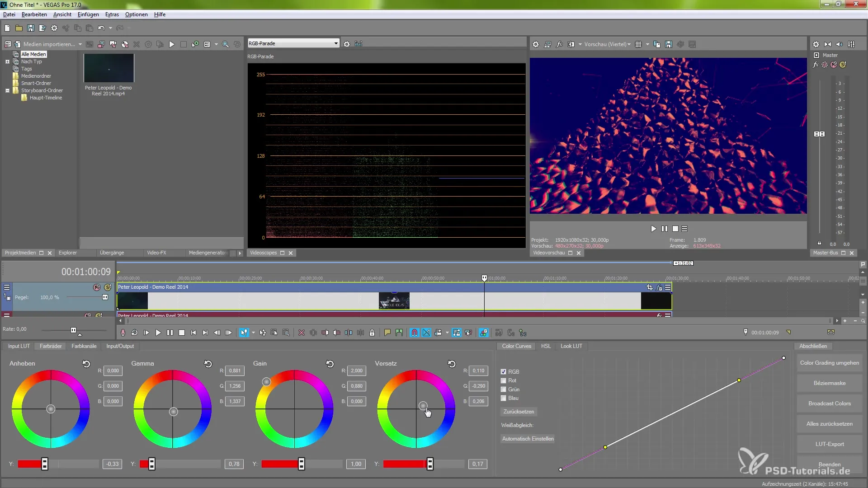Click the Automatisch Einstellen button
The width and height of the screenshot is (868, 488).
(528, 439)
